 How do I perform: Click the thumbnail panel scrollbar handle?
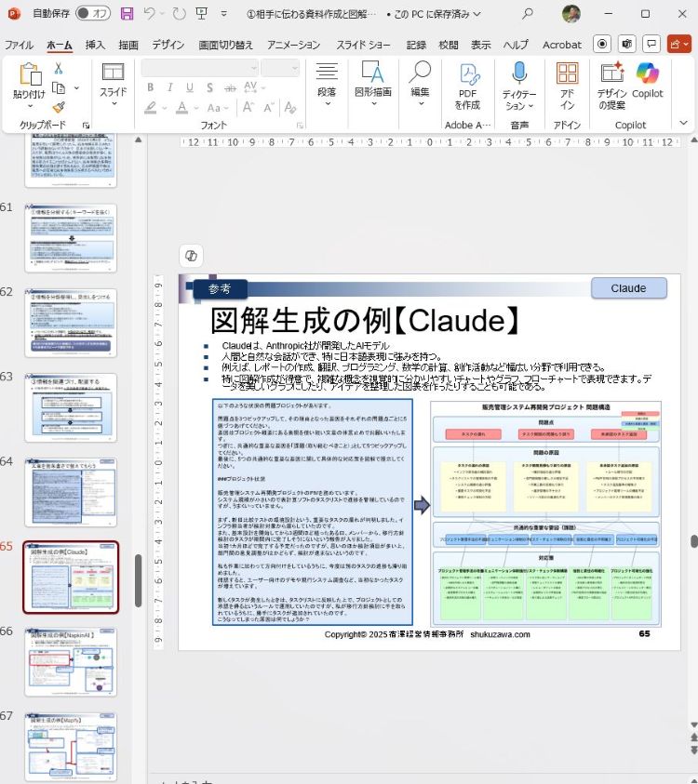pos(139,580)
